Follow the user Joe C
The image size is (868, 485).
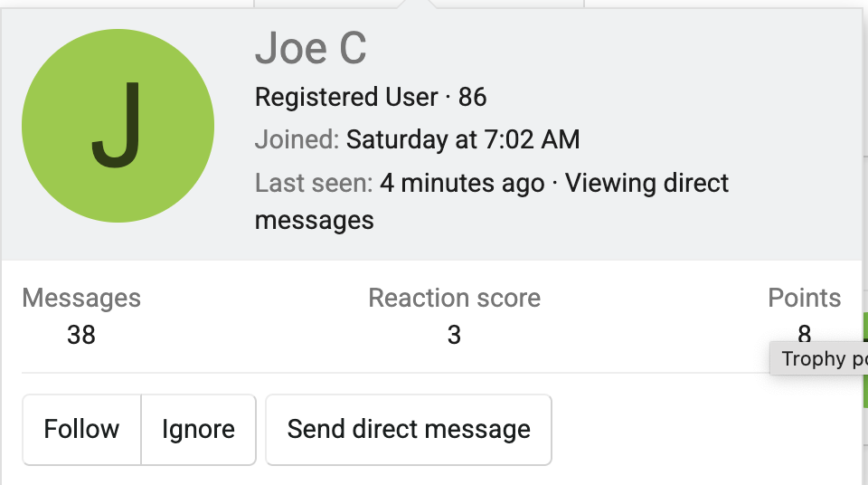[81, 429]
